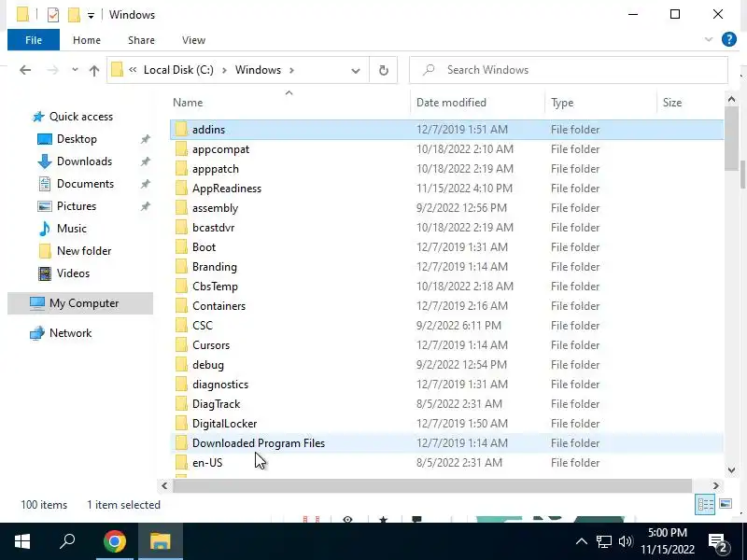747x560 pixels.
Task: Select the AppReadiness folder
Action: tap(227, 189)
